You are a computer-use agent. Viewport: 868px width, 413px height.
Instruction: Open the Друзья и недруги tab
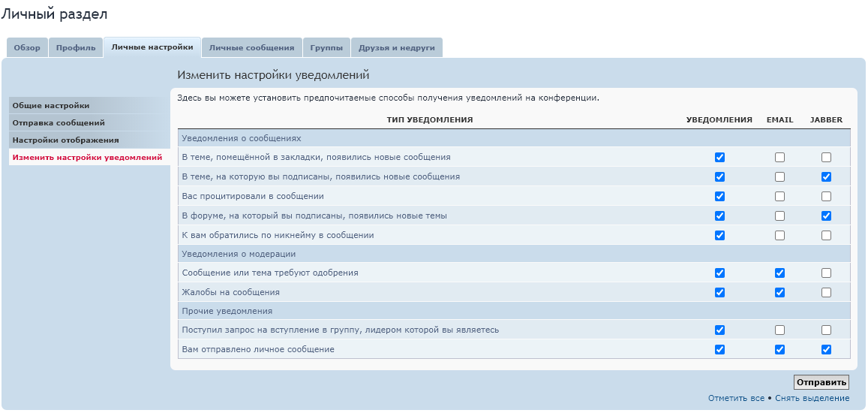[x=396, y=47]
